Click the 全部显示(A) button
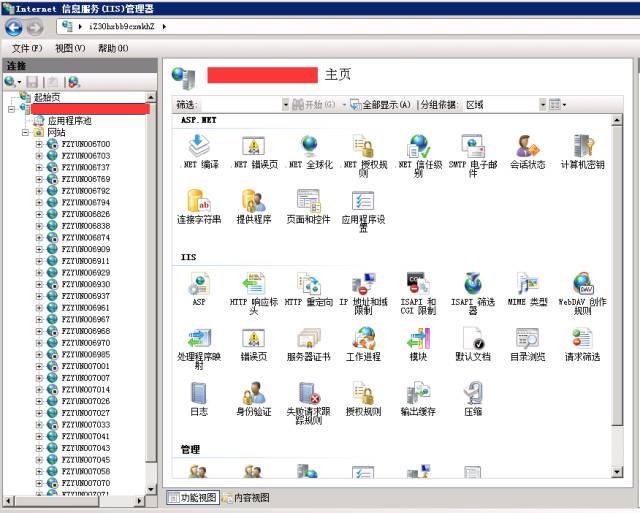The width and height of the screenshot is (640, 513). pos(379,104)
